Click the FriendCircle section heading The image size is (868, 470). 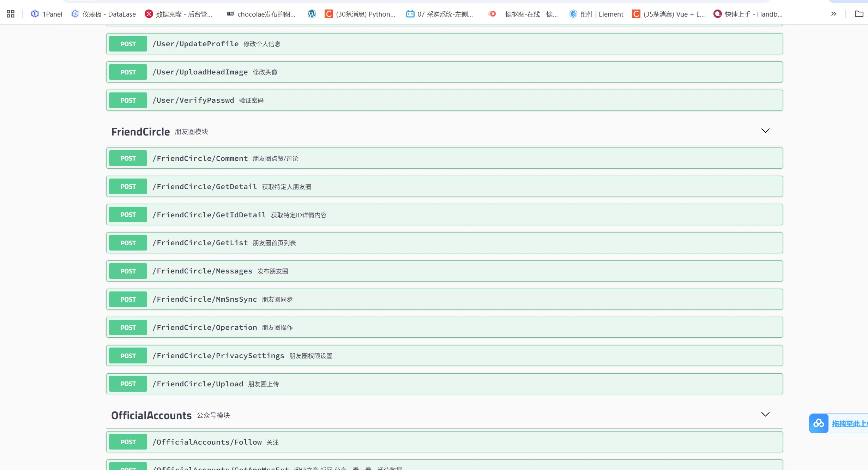(x=140, y=132)
